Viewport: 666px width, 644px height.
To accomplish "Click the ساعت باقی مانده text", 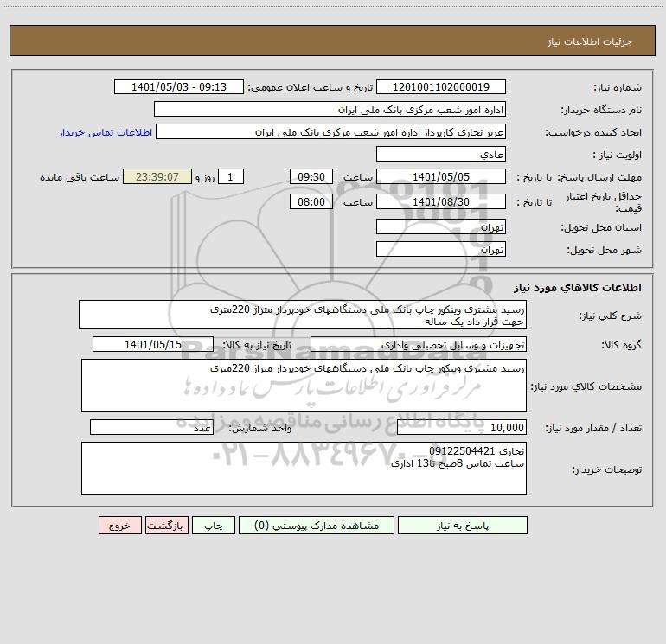I will tap(80, 177).
